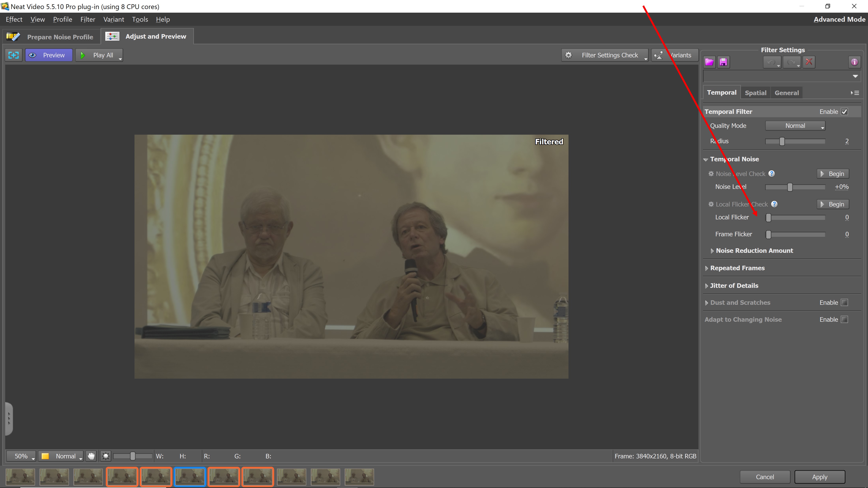Click the Local Flicker slider handle
This screenshot has height=488, width=868.
[x=768, y=217]
